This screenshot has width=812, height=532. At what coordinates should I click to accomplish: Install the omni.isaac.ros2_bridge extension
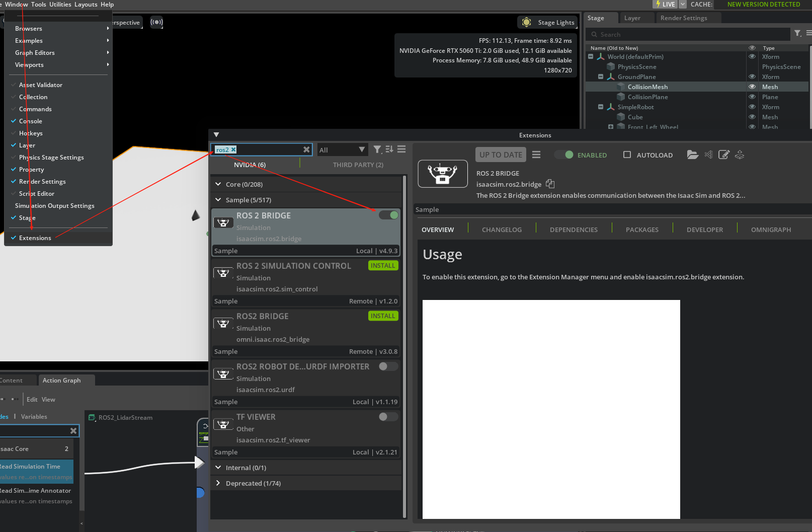(x=383, y=316)
